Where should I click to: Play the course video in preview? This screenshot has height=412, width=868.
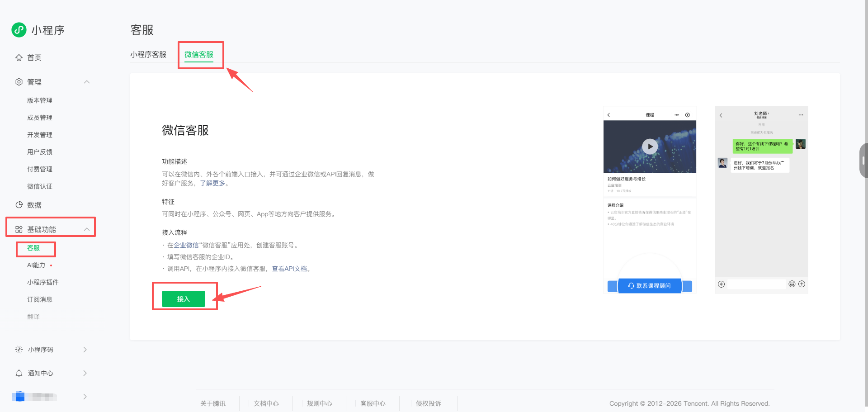coord(650,147)
